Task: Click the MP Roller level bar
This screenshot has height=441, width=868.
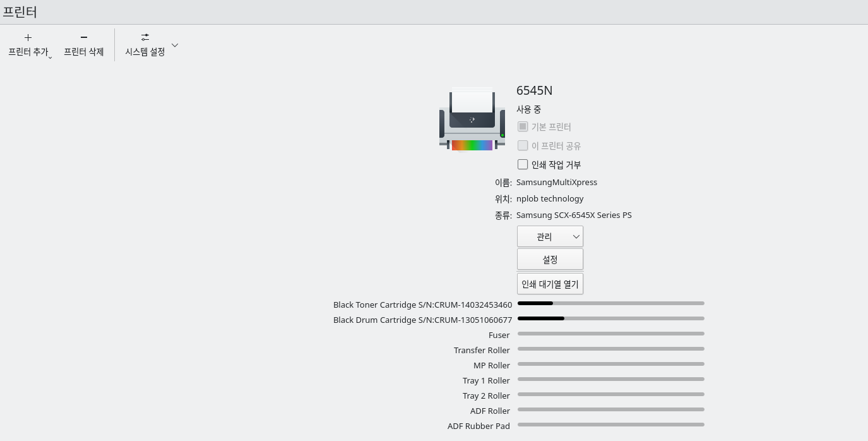Action: point(610,364)
